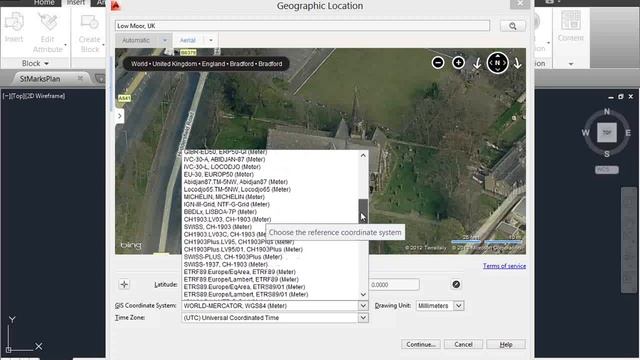
Task: Expand the map side panel chevron
Action: coord(119,116)
